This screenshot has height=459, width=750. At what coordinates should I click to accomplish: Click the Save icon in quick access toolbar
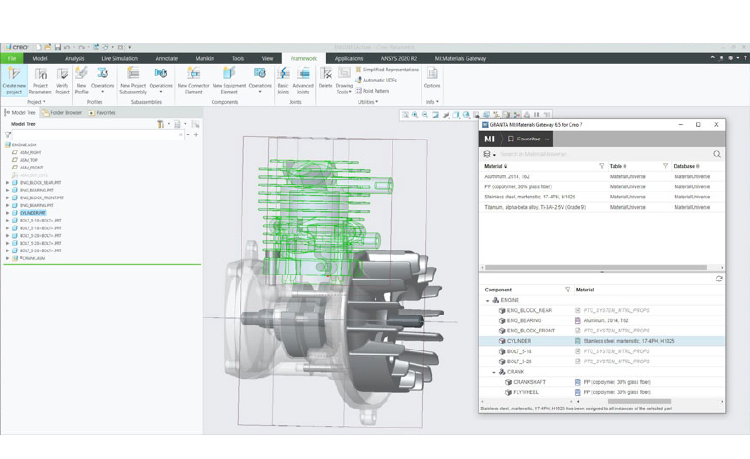(57, 47)
